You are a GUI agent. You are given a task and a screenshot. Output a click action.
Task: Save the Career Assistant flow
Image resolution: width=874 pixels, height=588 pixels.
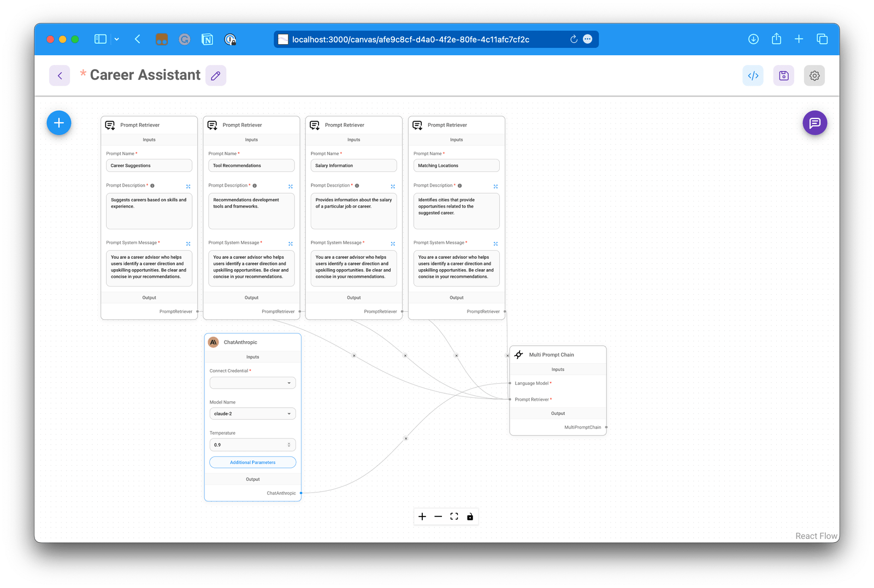pyautogui.click(x=783, y=75)
